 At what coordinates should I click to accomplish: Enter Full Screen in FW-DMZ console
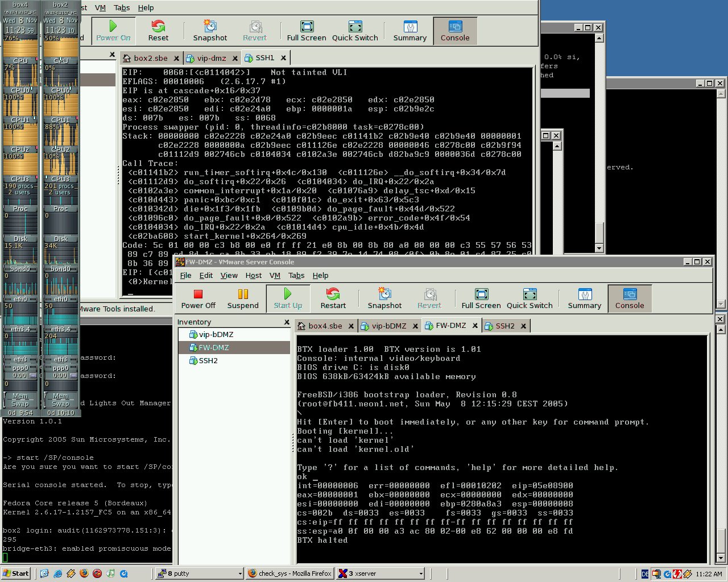coord(481,299)
